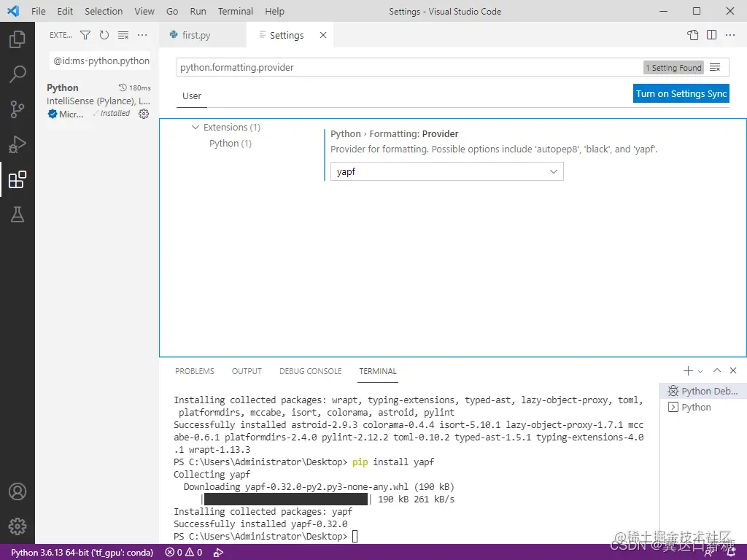This screenshot has width=747, height=560.
Task: Open the new terminal launch profile dropdown
Action: click(700, 371)
